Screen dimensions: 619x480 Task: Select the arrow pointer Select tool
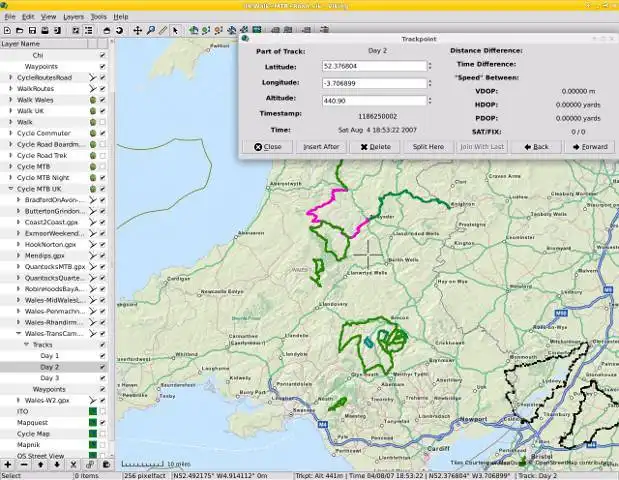tap(175, 30)
